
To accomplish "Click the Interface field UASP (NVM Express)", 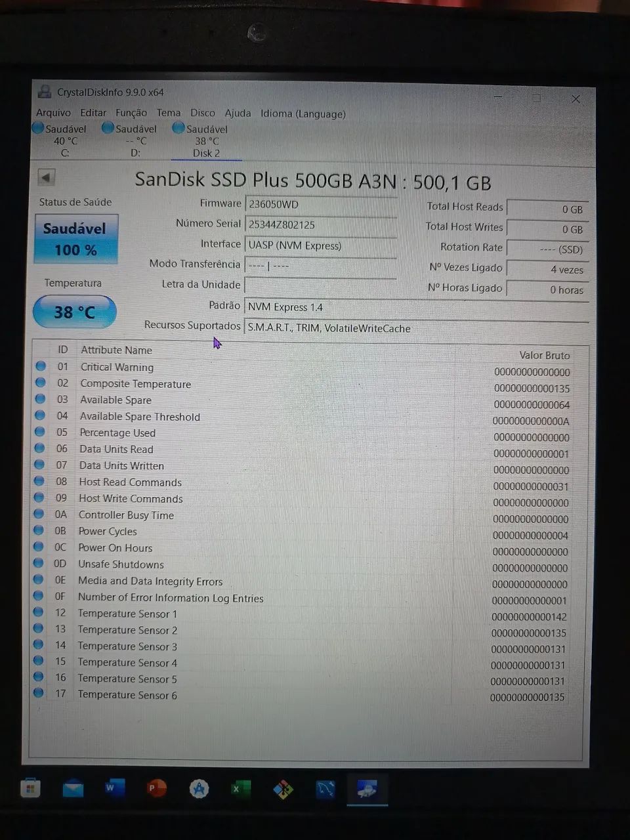I will [x=320, y=245].
